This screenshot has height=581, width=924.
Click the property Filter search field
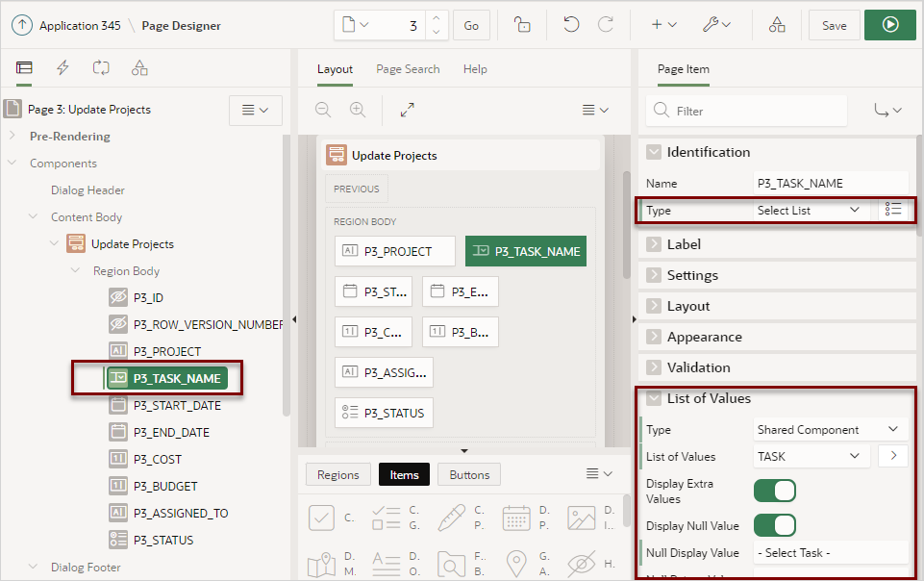click(747, 111)
